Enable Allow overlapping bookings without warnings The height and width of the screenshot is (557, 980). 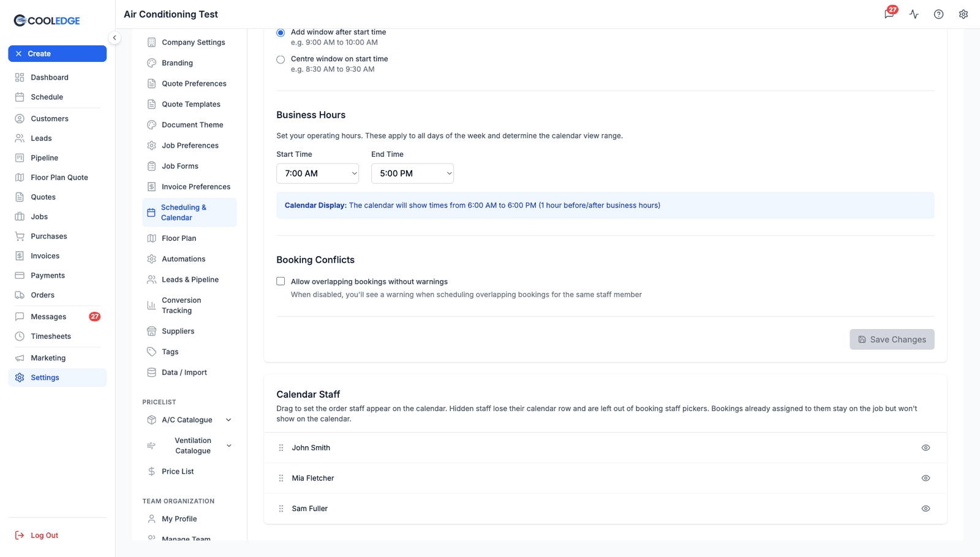click(281, 281)
